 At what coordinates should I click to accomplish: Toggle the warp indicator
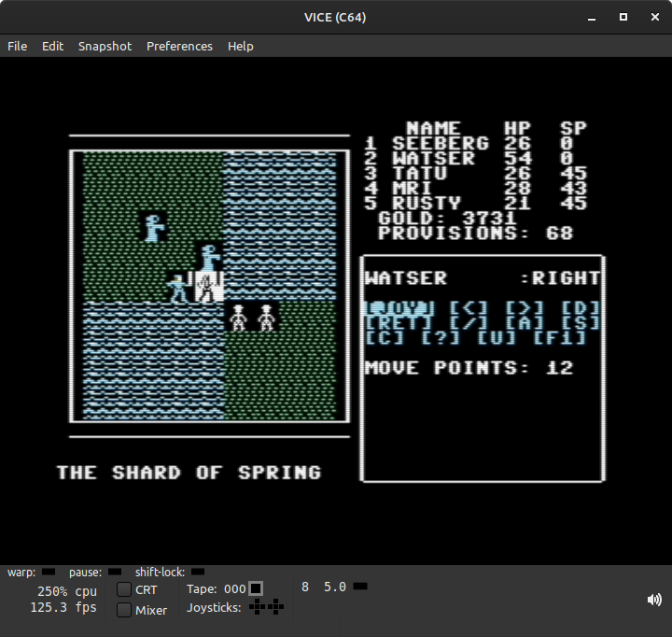click(x=49, y=572)
